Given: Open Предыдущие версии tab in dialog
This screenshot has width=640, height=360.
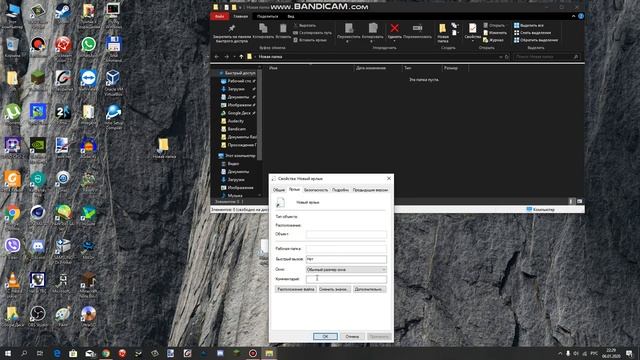Looking at the screenshot, I should click(370, 190).
